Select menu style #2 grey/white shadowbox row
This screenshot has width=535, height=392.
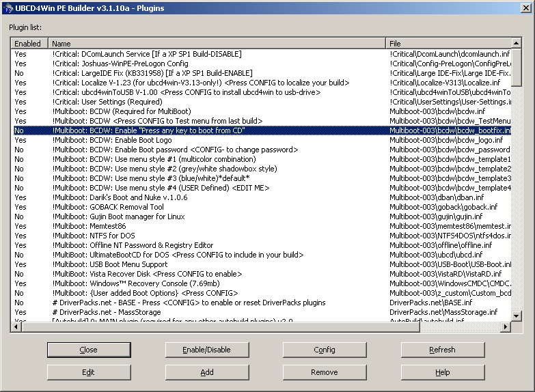(x=262, y=169)
